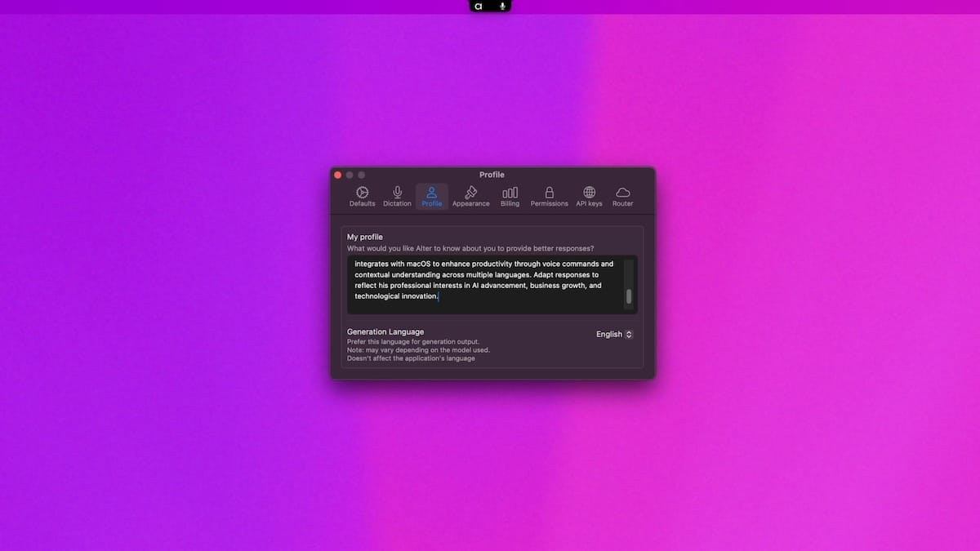Open the Generation Language dropdown showing English
Screen dimensions: 980x551
[x=614, y=334]
